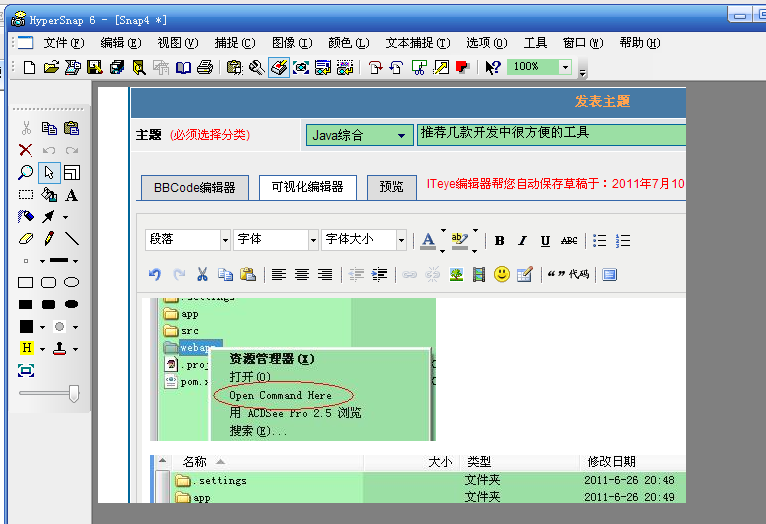
Task: Select the yellow H highlighter tool
Action: [26, 348]
